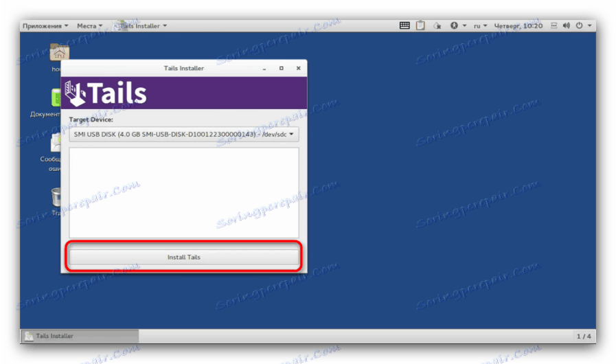Open the home folder desktop icon
Viewport: 616px width, 364px height.
click(x=59, y=53)
